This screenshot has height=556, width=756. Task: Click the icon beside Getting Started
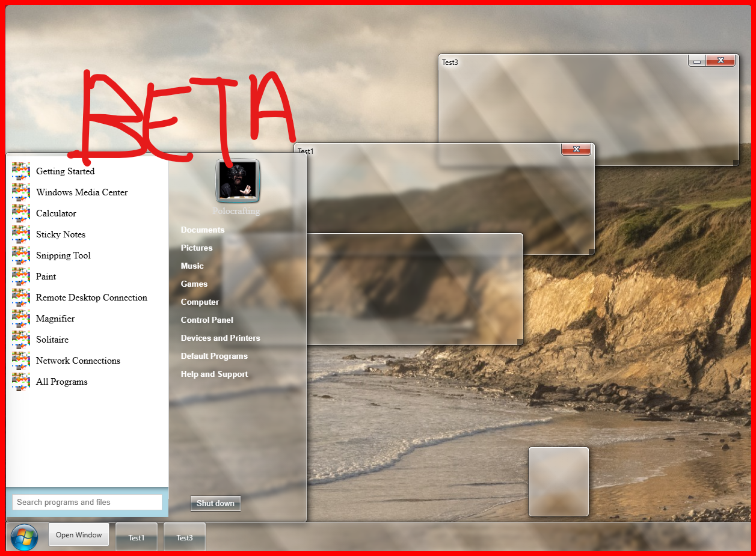pos(21,171)
